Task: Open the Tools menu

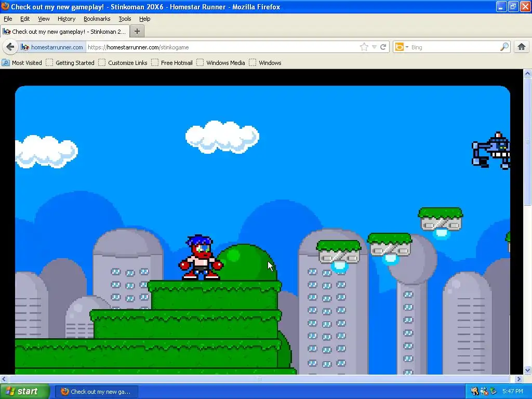Action: (x=125, y=19)
